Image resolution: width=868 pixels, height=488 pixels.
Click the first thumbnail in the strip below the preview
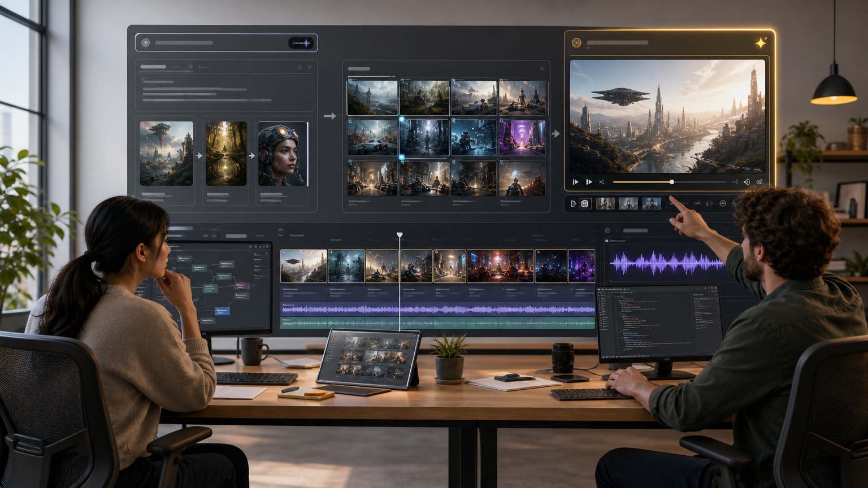(x=605, y=203)
